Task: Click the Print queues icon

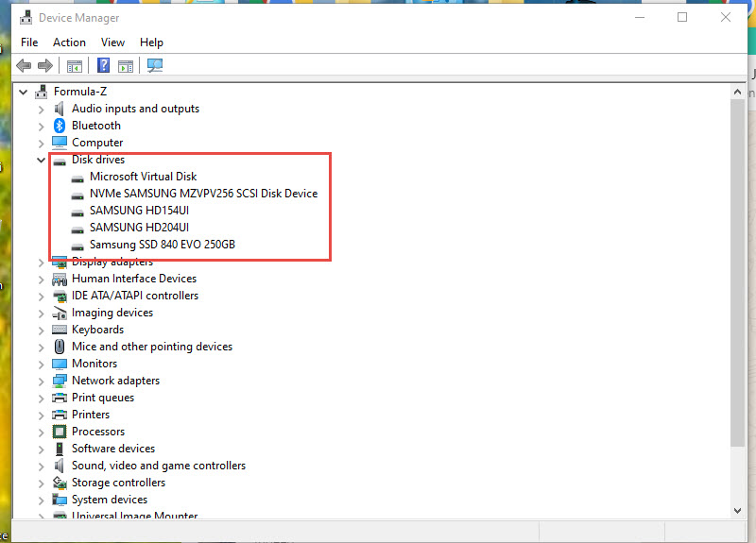Action: click(60, 398)
